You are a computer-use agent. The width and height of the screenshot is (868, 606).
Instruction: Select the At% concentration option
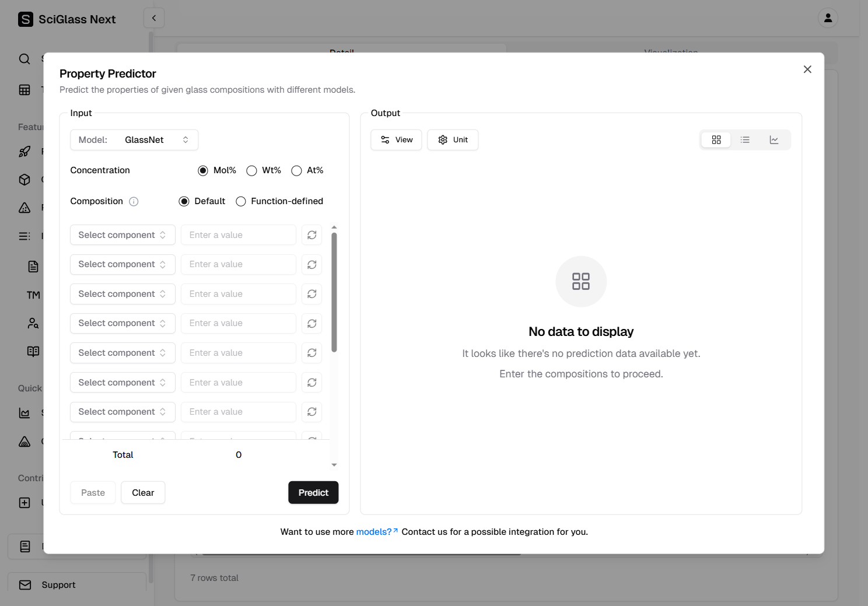tap(297, 171)
